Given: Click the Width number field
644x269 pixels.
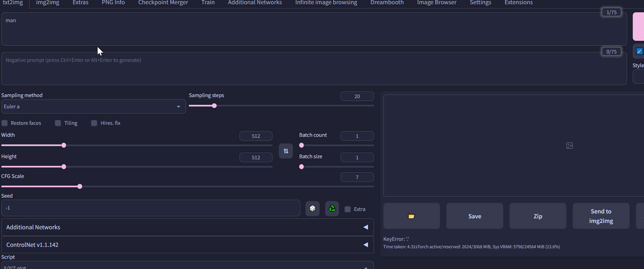Looking at the screenshot, I should click(x=256, y=136).
